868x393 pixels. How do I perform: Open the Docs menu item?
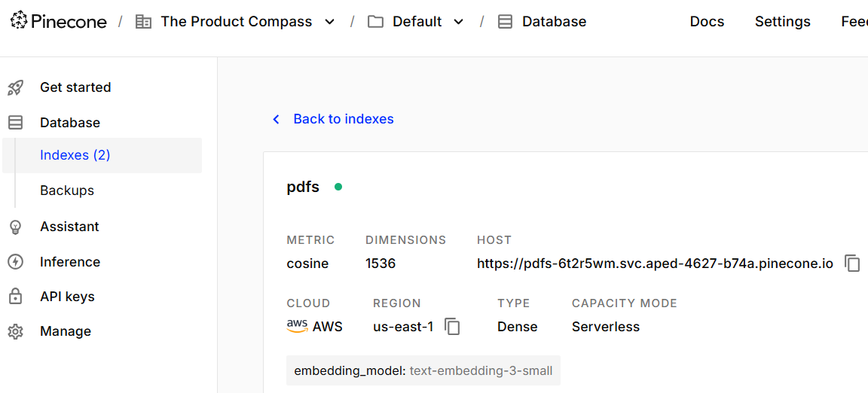(x=707, y=22)
